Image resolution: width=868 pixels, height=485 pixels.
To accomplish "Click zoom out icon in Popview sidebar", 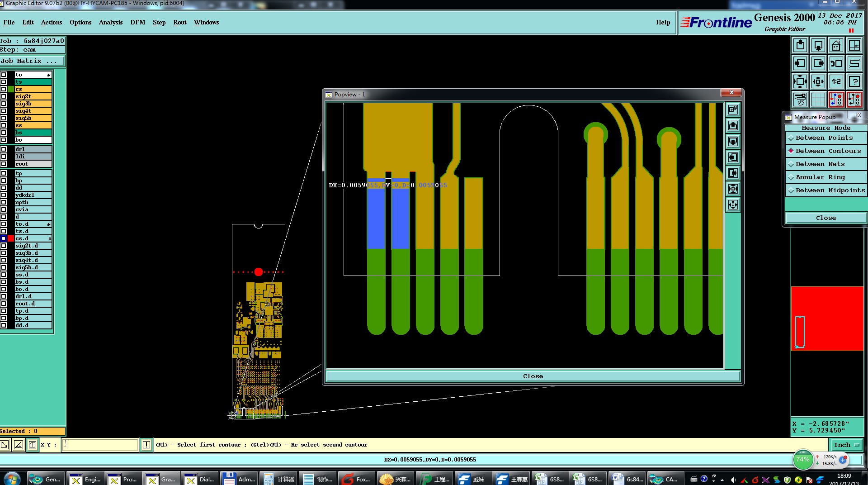I will [x=733, y=204].
